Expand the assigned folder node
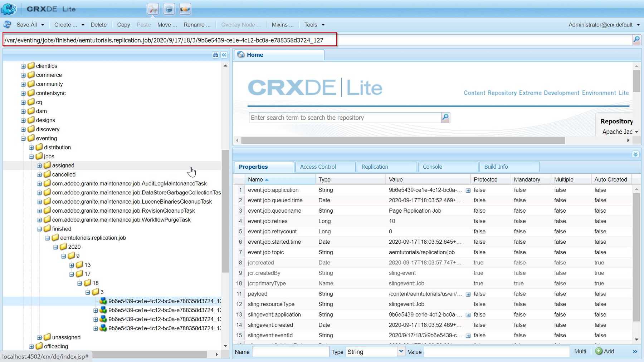The height and width of the screenshot is (362, 644). (x=39, y=166)
